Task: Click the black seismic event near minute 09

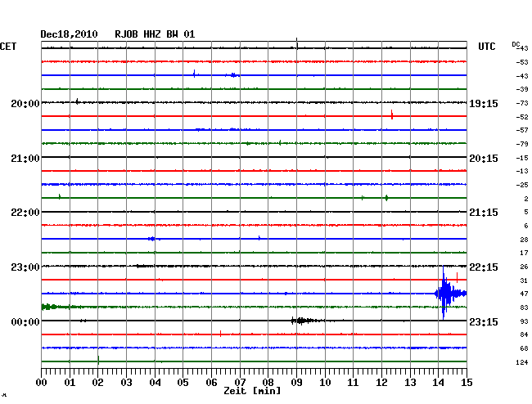Action: point(306,321)
